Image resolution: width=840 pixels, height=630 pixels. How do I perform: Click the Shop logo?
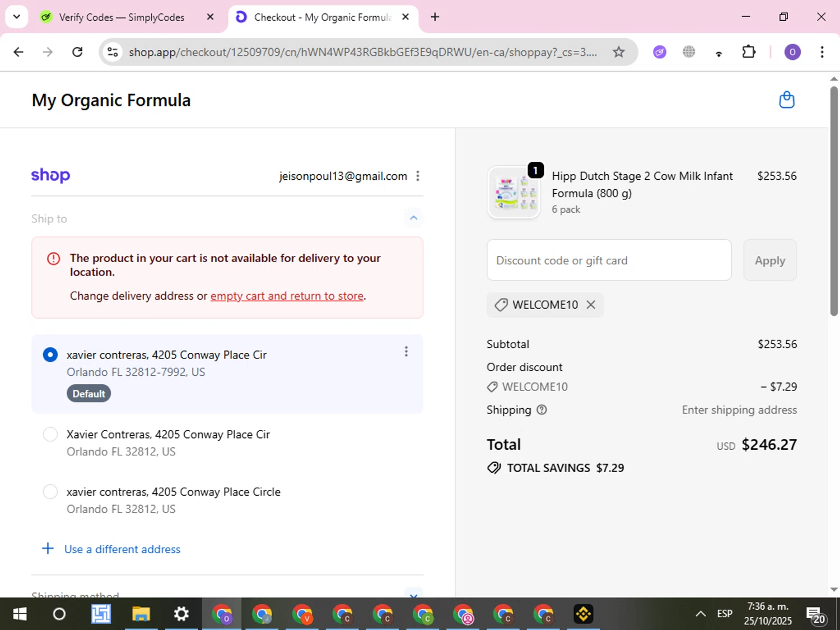click(x=50, y=175)
